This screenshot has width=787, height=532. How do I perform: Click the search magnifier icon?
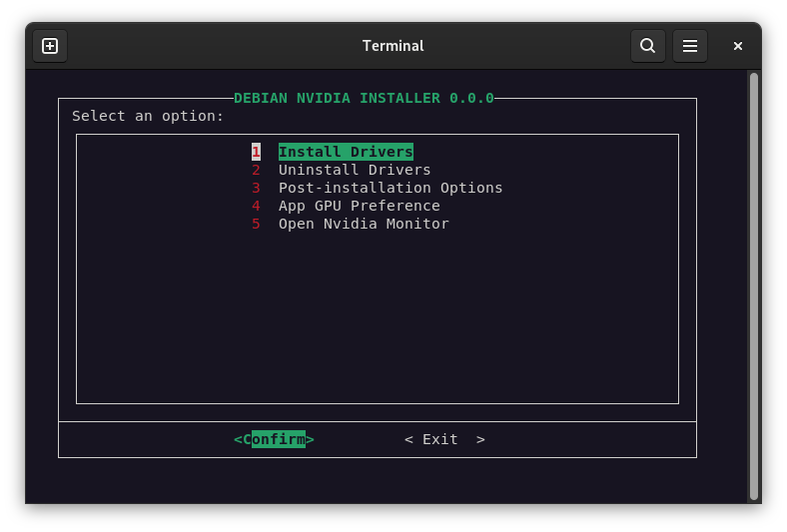[x=647, y=46]
